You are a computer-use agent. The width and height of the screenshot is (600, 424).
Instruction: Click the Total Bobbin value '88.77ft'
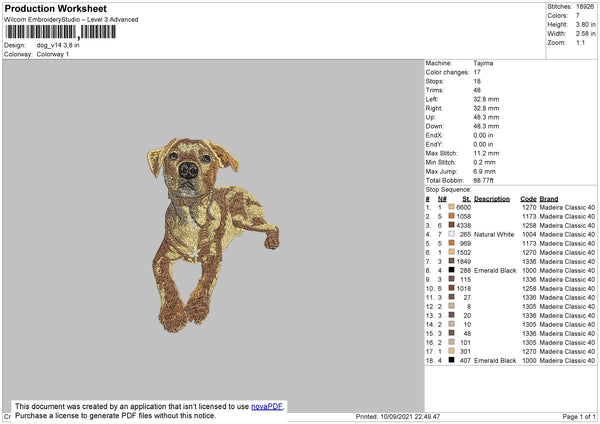(x=484, y=180)
